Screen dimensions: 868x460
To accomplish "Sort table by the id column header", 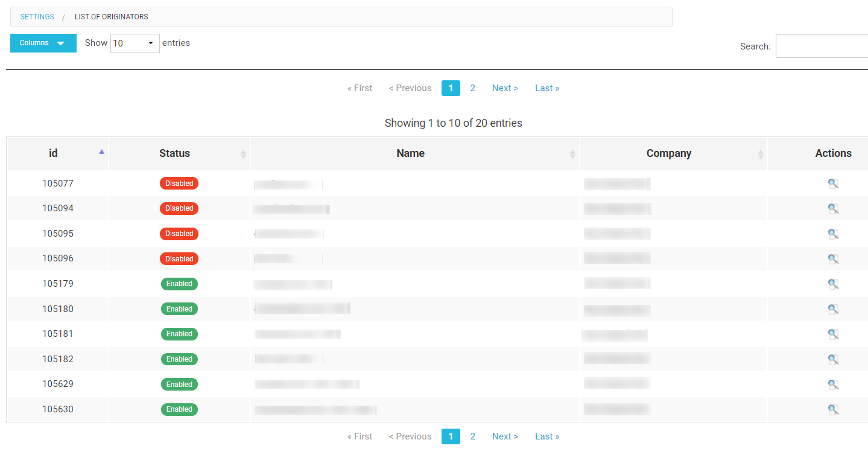I will [x=54, y=153].
